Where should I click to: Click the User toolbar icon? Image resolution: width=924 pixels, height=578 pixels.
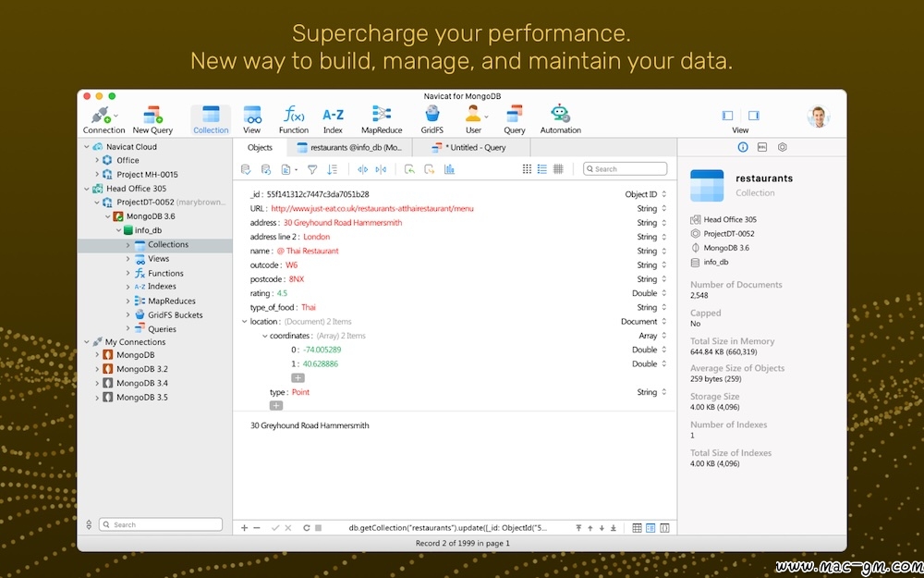pyautogui.click(x=474, y=119)
